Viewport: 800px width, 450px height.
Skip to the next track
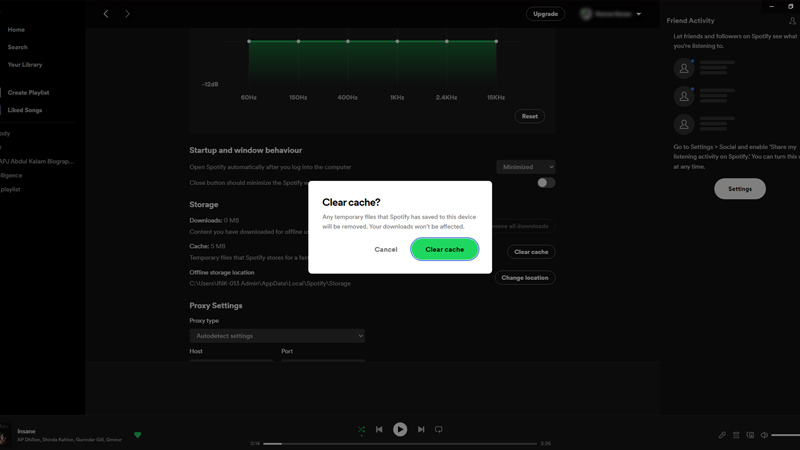click(x=421, y=430)
